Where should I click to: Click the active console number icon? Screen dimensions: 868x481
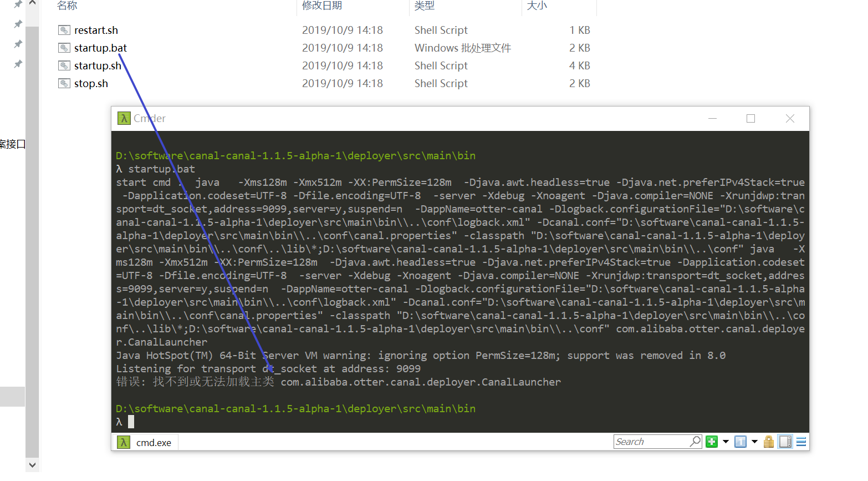(x=741, y=442)
